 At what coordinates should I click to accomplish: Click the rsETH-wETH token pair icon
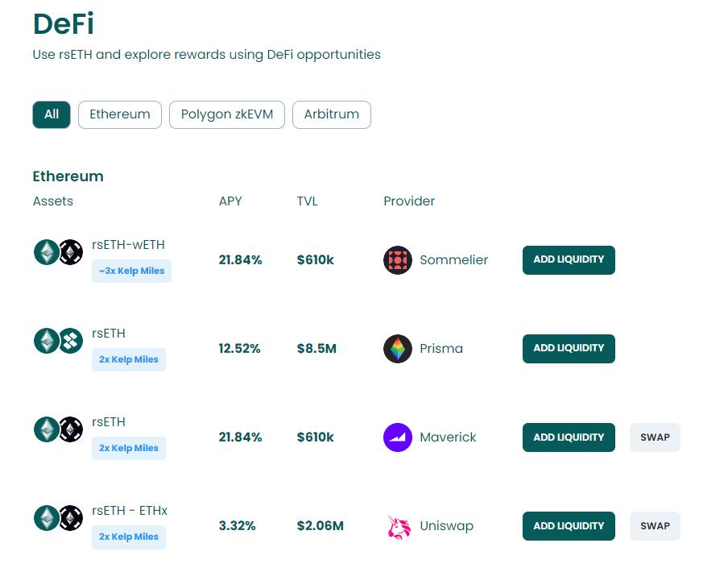pos(59,252)
